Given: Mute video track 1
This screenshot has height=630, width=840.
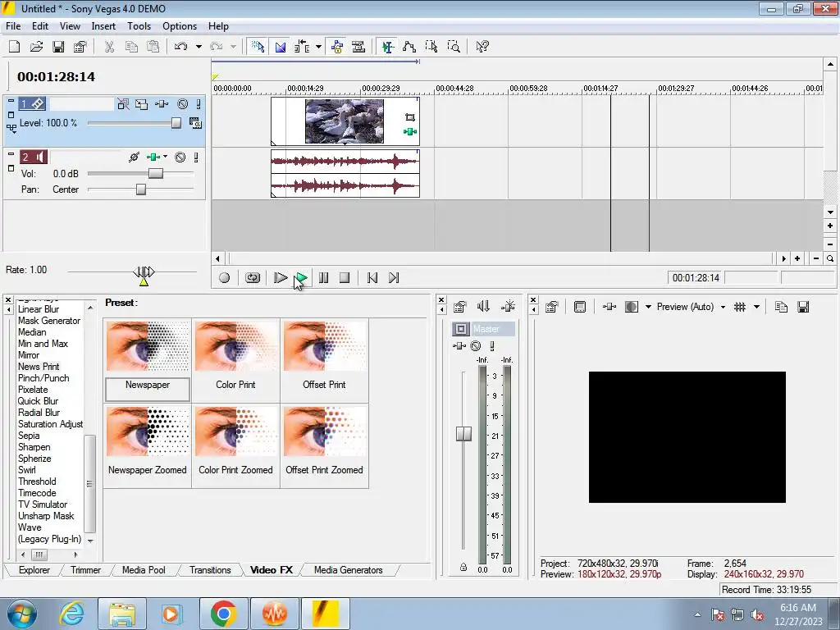Looking at the screenshot, I should tap(182, 104).
